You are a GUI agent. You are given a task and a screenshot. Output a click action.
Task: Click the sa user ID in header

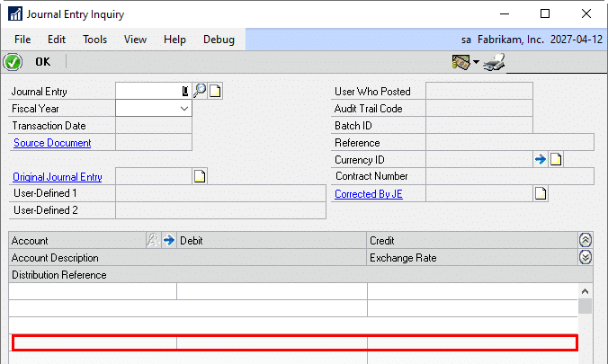466,40
